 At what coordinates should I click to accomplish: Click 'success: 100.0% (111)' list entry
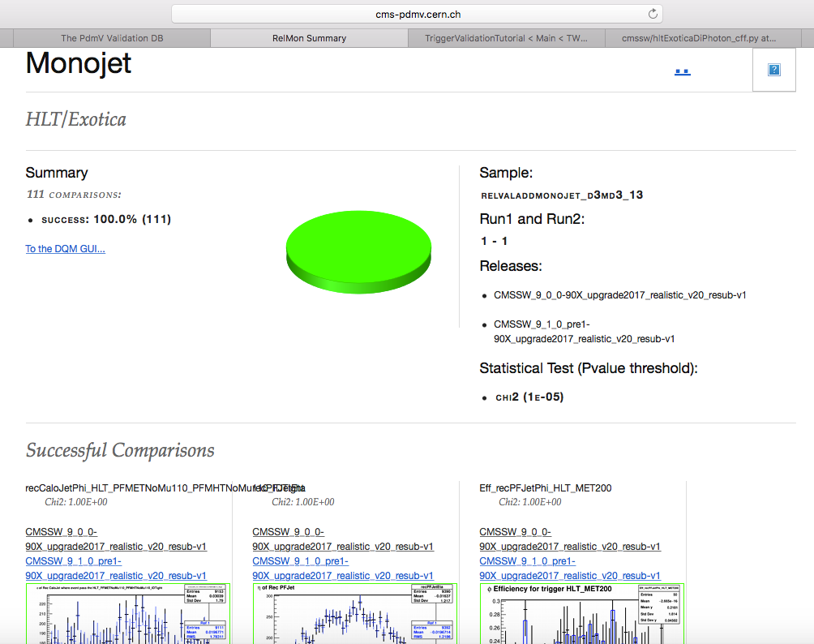coord(106,219)
